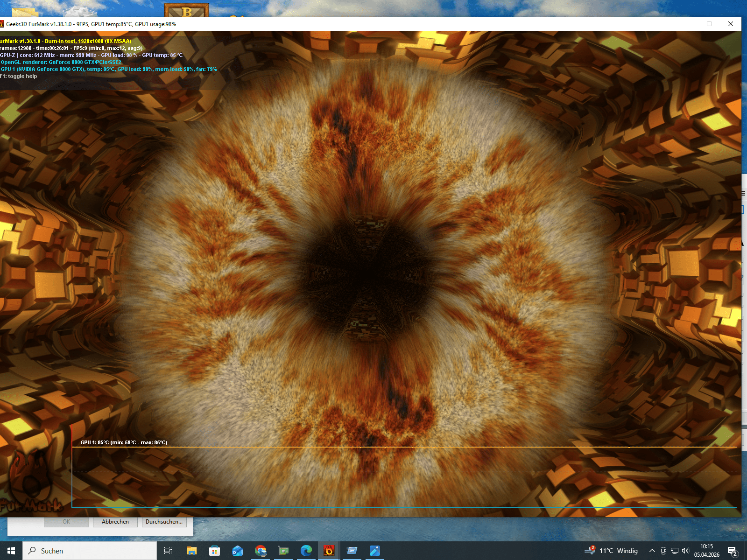Screen dimensions: 747x560
Task: Open File Explorer from the taskbar
Action: (x=192, y=551)
